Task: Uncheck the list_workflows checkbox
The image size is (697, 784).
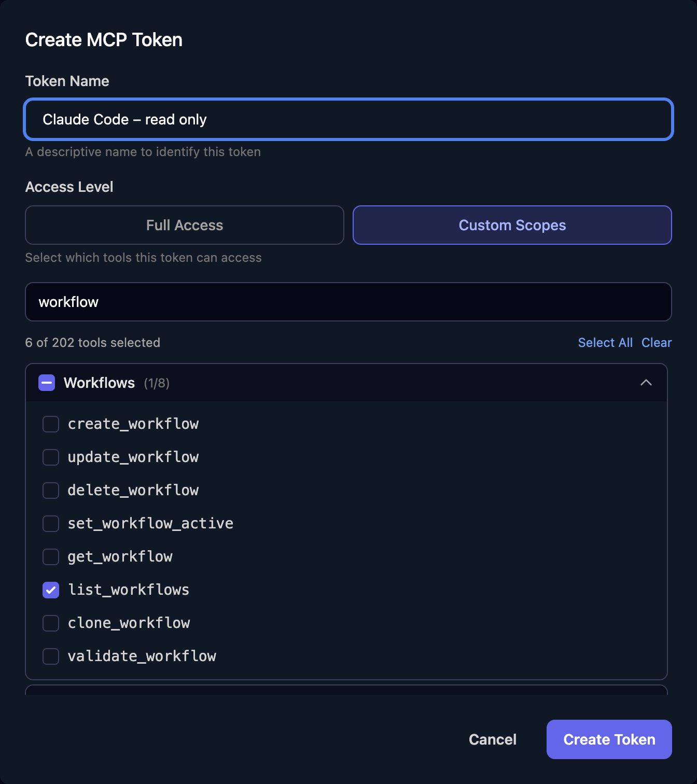Action: [51, 590]
